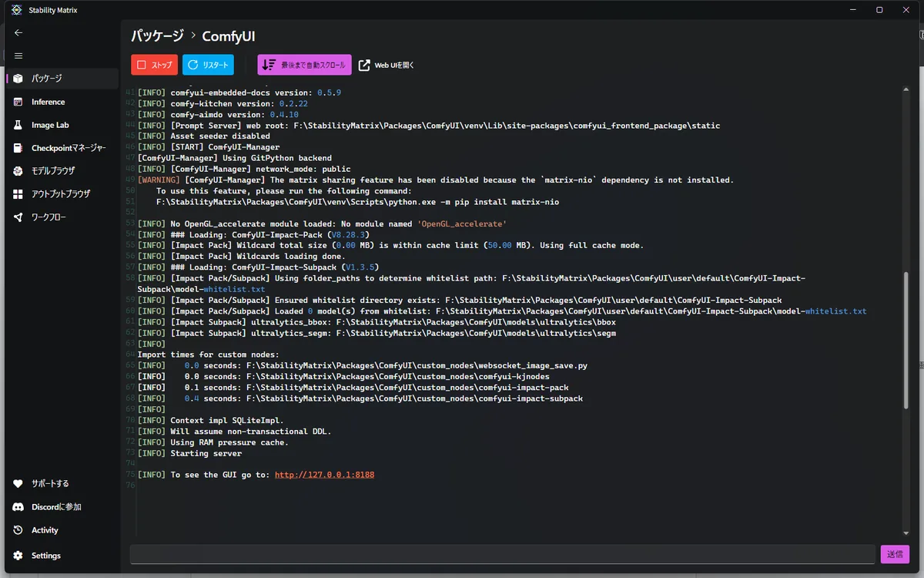The height and width of the screenshot is (578, 924).
Task: Click the モデルブラウザ icon
Action: 18,171
